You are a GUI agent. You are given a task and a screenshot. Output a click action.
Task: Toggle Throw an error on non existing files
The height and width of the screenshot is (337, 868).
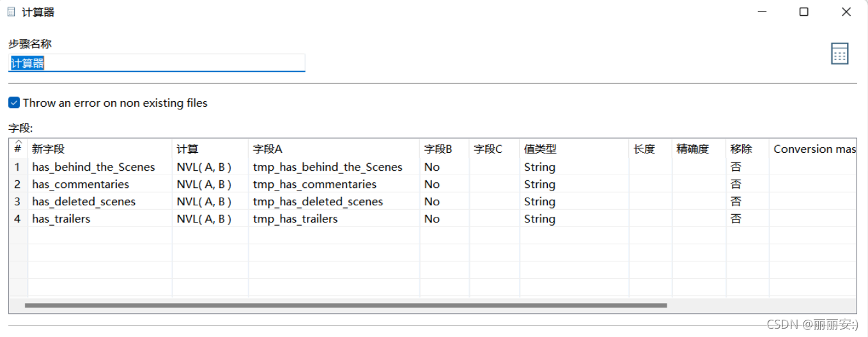(14, 102)
